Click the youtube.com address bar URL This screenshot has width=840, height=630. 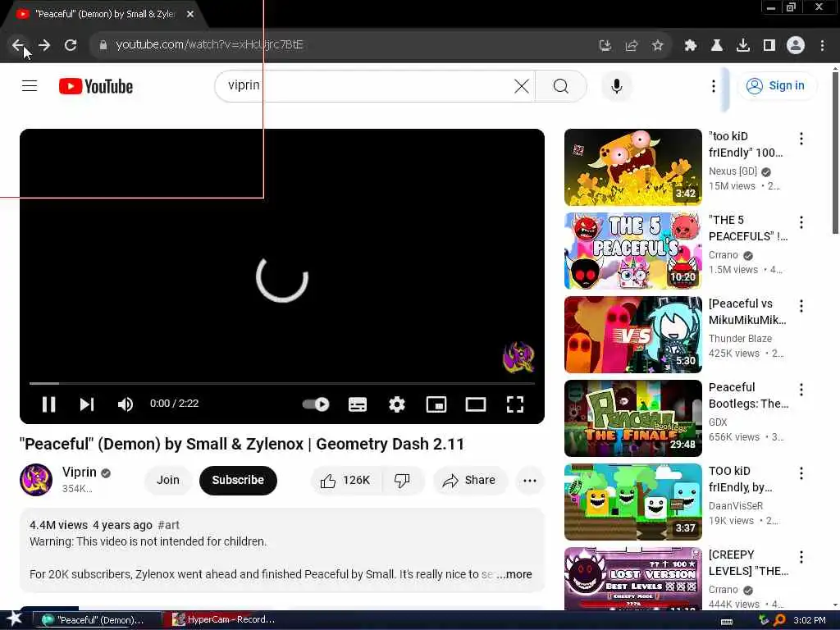point(209,45)
